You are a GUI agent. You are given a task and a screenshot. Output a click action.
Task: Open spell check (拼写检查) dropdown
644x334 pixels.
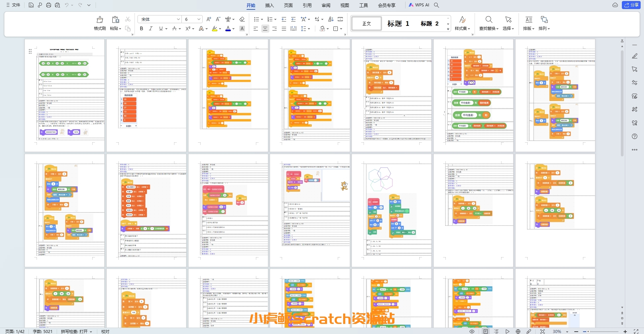tap(76, 331)
